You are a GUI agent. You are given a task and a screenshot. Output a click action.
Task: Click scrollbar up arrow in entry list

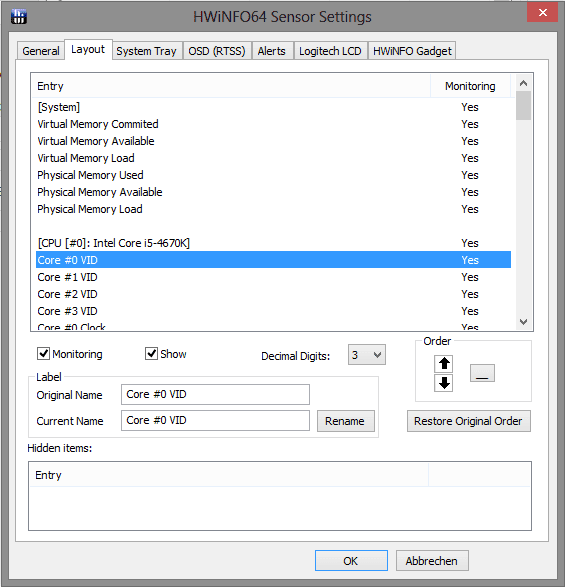523,83
